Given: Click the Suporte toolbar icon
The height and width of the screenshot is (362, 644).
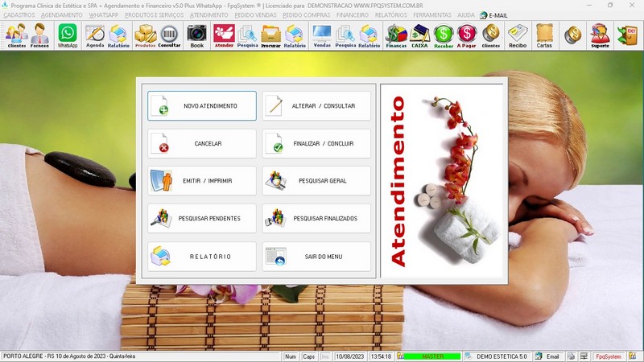Looking at the screenshot, I should point(600,35).
